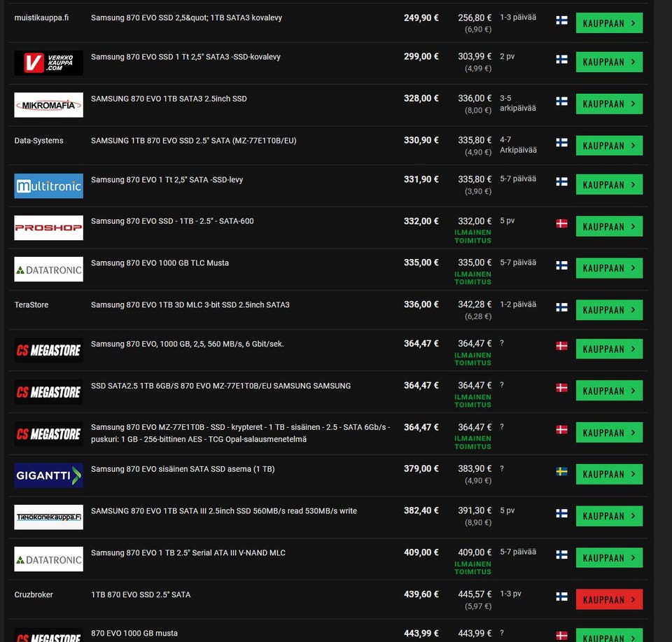
Task: Open the TeraStore shop name link
Action: pyautogui.click(x=31, y=305)
